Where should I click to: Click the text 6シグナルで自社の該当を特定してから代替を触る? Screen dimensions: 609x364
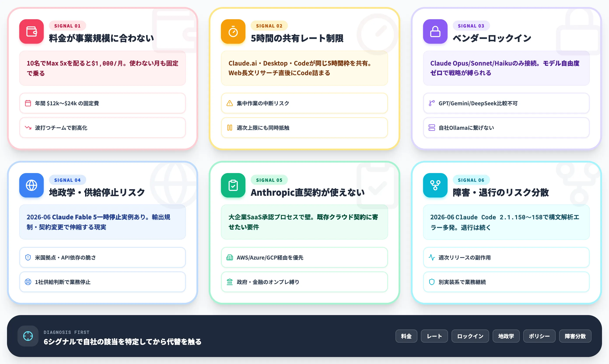tap(122, 341)
